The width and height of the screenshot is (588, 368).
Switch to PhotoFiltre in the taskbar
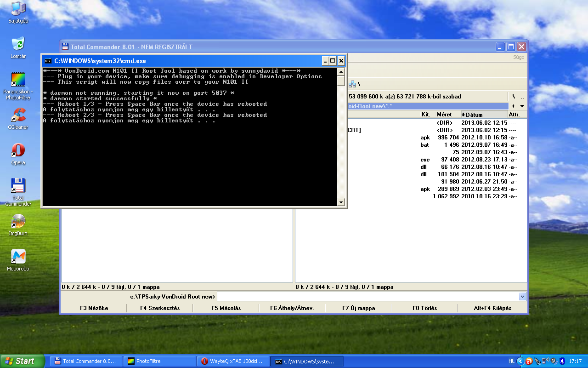coord(158,361)
